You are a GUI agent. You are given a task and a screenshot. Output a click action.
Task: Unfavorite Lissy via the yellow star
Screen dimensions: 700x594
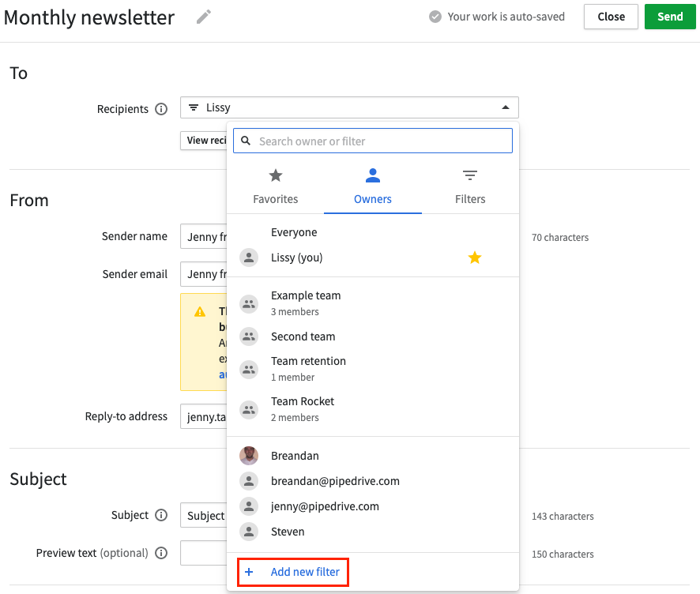475,257
